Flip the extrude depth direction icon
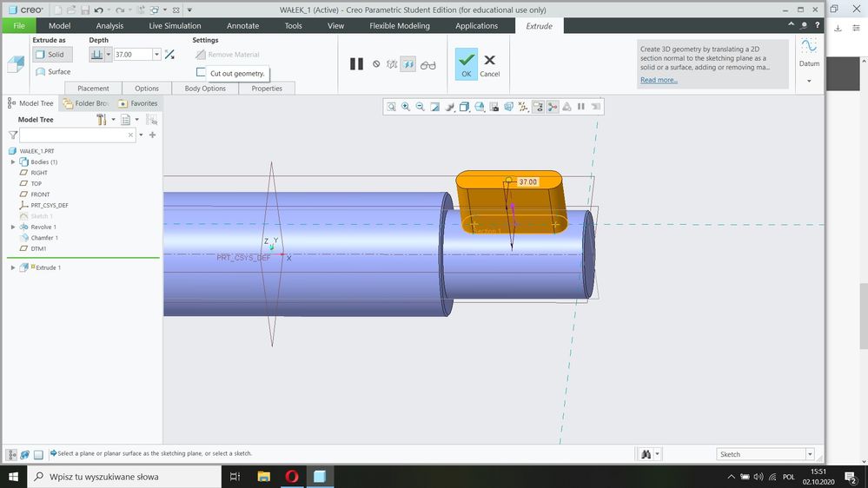 169,54
